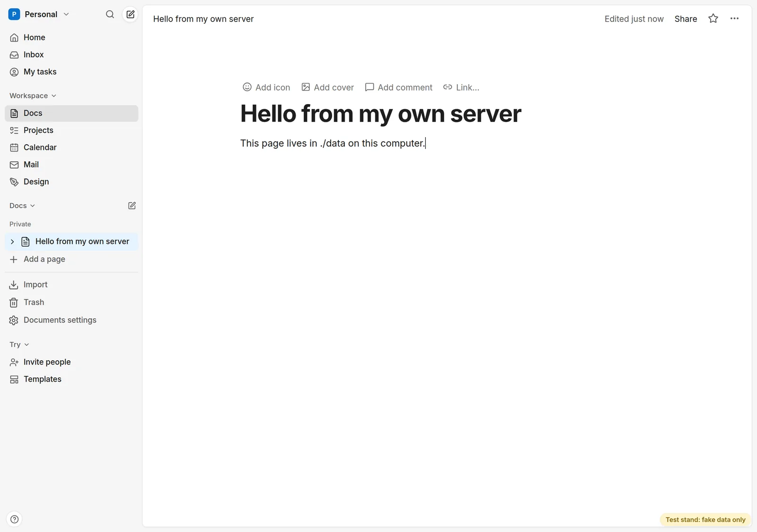Open the Inbox
This screenshot has height=532, width=757.
pyautogui.click(x=71, y=55)
